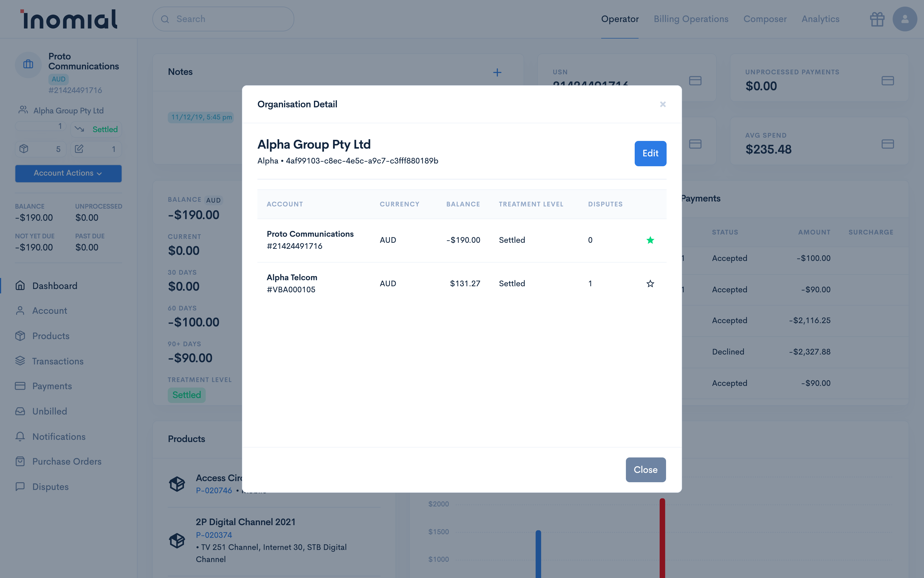This screenshot has height=578, width=924.
Task: Click the Declined payment status
Action: [728, 352]
